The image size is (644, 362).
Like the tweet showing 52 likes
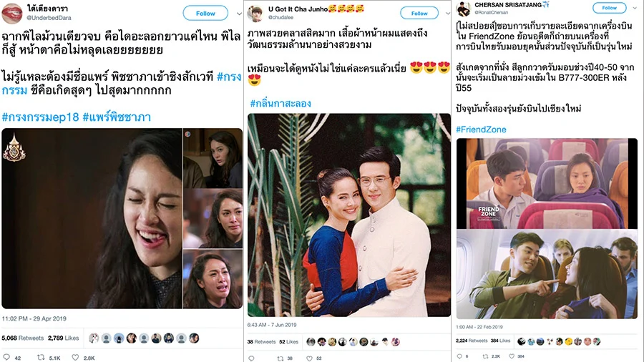309,358
